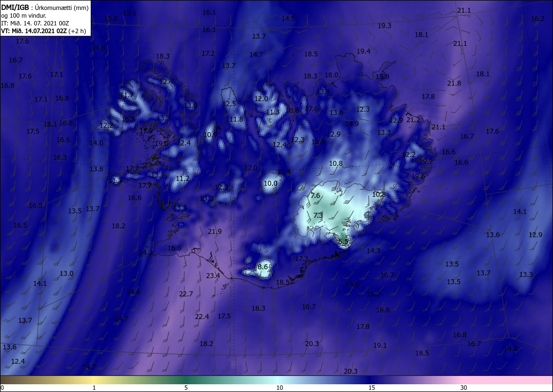Select the '10' tick on color scale
This screenshot has width=553, height=392.
pos(280,388)
